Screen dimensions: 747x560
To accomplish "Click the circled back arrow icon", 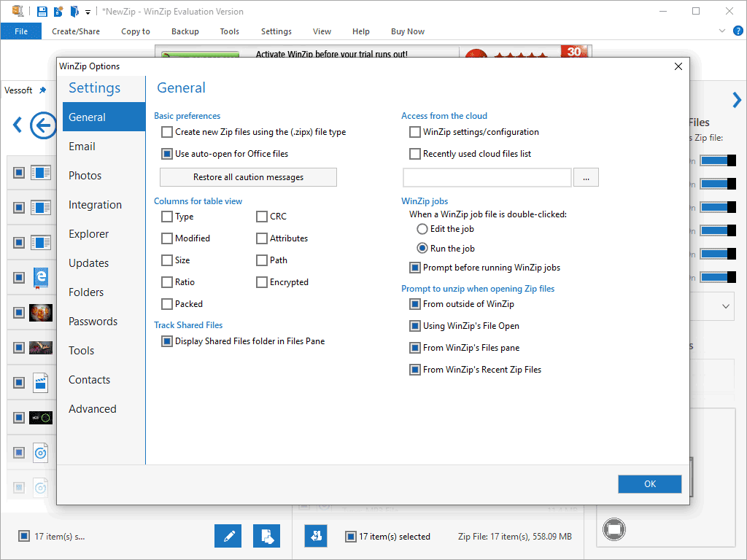I will click(x=43, y=125).
